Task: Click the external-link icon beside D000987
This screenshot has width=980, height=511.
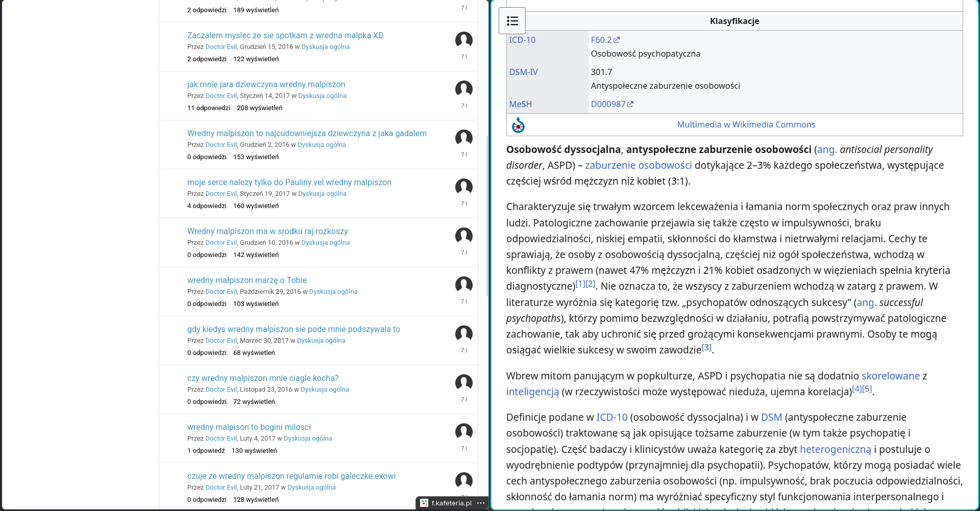Action: [630, 104]
